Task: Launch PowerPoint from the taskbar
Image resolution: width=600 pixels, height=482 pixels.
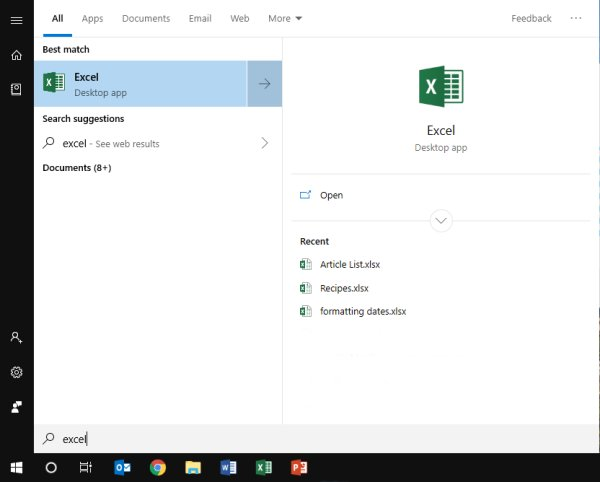Action: pos(299,467)
